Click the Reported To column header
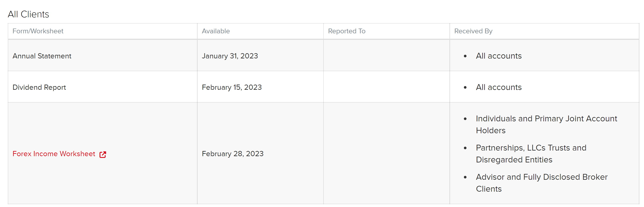This screenshot has width=644, height=207. point(346,31)
